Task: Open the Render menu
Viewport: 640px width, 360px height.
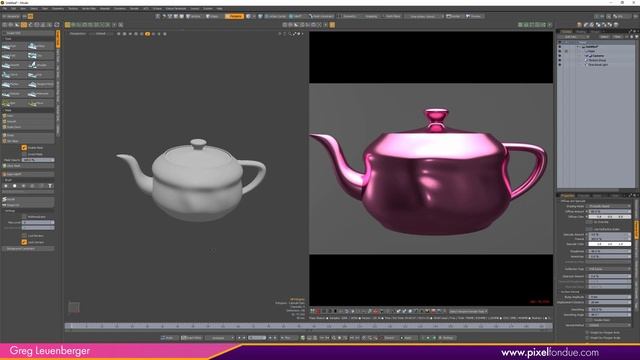Action: click(x=134, y=9)
